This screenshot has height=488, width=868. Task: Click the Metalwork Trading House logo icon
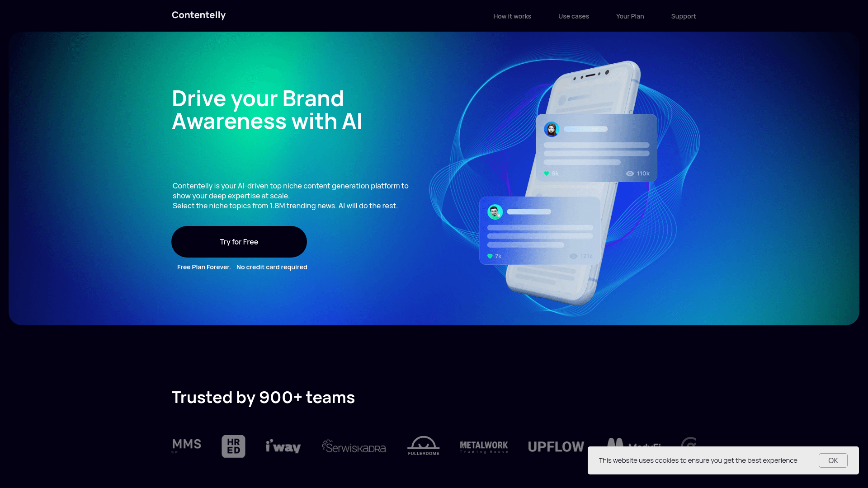click(x=483, y=446)
